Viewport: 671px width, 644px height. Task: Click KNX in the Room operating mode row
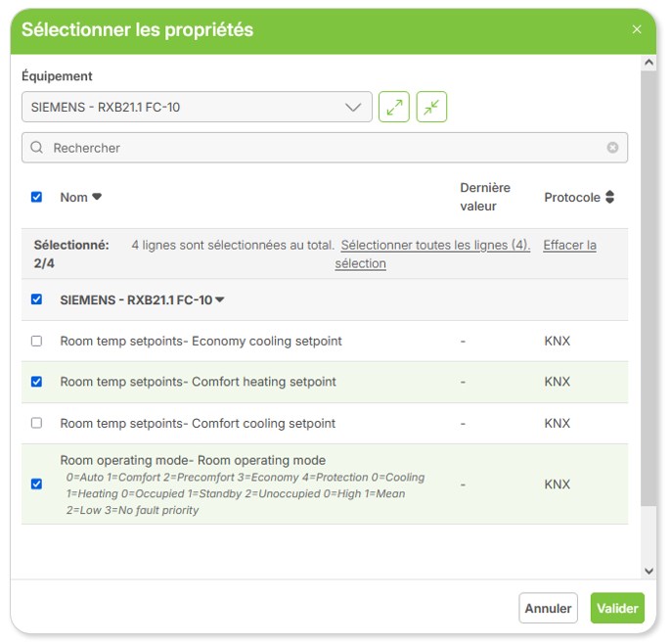pyautogui.click(x=557, y=484)
